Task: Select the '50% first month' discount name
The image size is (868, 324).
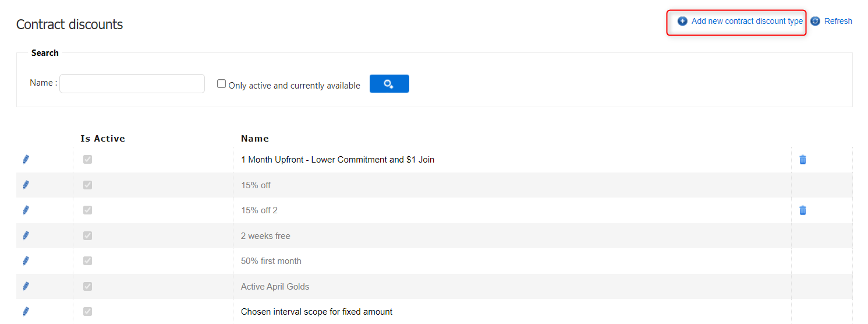Action: (x=271, y=261)
